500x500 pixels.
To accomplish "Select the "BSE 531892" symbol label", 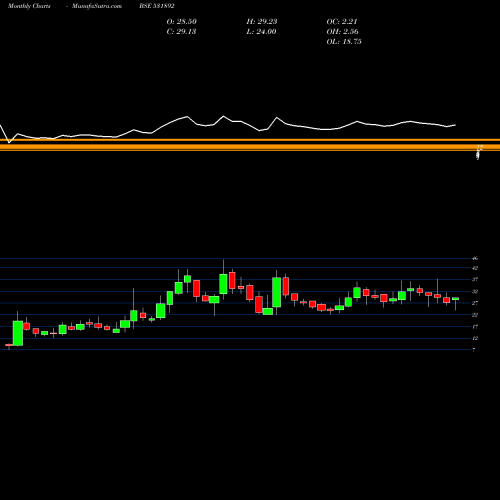I will (157, 6).
